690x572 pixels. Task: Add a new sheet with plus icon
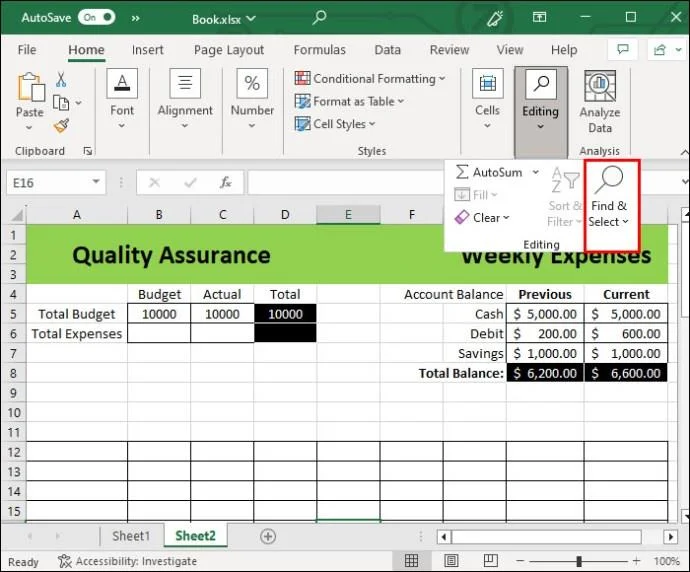(x=268, y=536)
